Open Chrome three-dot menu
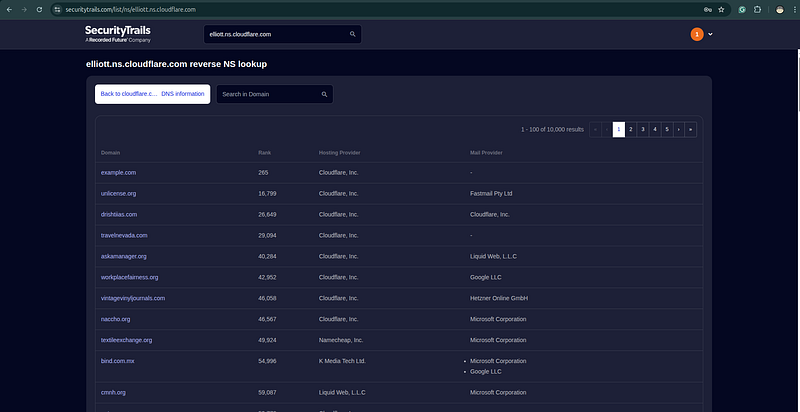Screen dimensions: 800x412 point(793,10)
